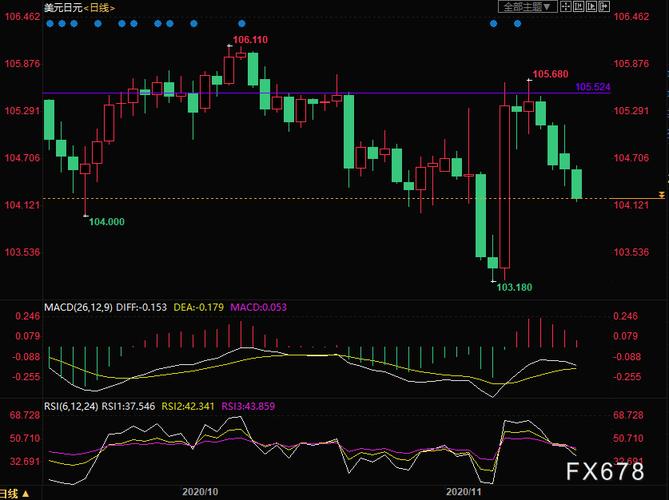Click the 103.180 low price label
Viewport: 669px width, 500px height.
(514, 287)
